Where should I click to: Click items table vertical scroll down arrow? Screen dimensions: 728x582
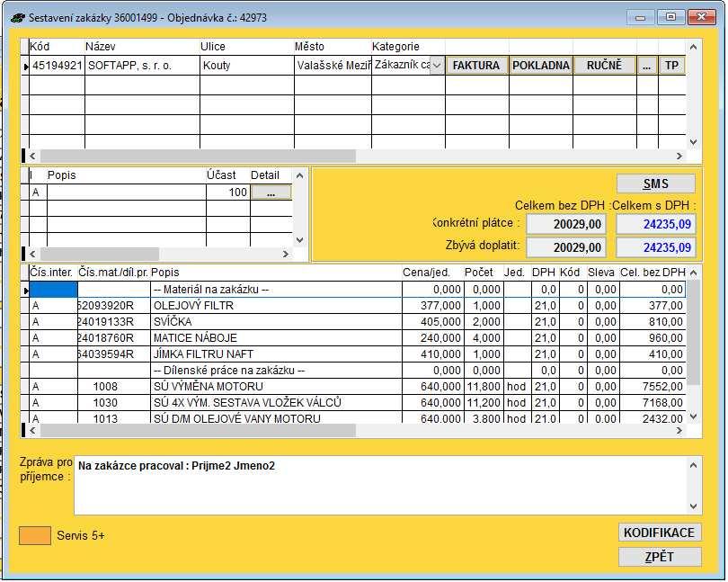point(693,417)
